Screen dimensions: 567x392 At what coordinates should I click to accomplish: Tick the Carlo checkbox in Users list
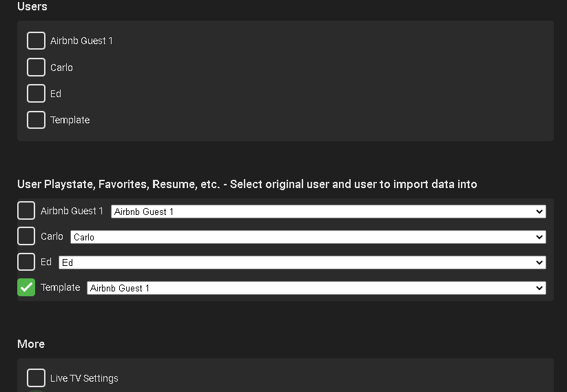36,67
